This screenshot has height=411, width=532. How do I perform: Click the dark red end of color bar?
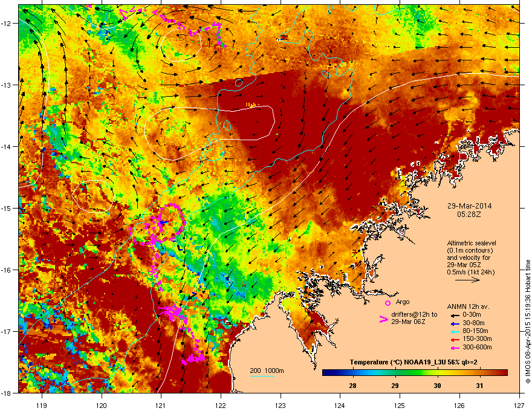pyautogui.click(x=505, y=373)
